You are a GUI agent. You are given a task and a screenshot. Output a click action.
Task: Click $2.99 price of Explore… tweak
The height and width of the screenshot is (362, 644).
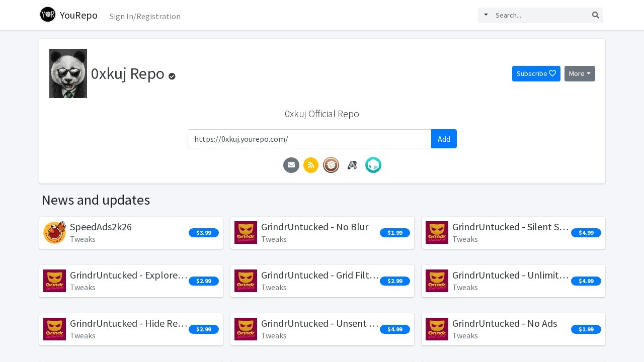[x=204, y=281]
